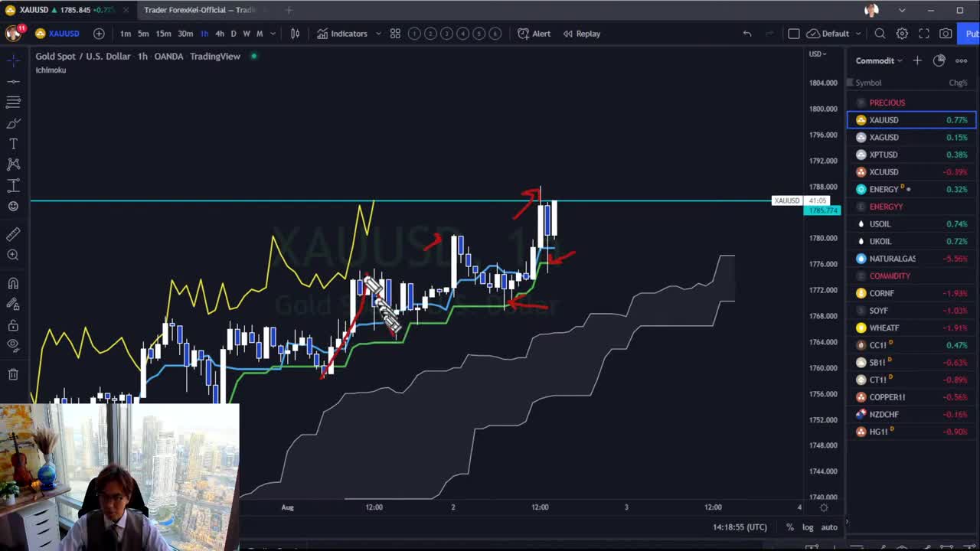Screen dimensions: 980x551
Task: Select the brush drawing tool
Action: [13, 122]
